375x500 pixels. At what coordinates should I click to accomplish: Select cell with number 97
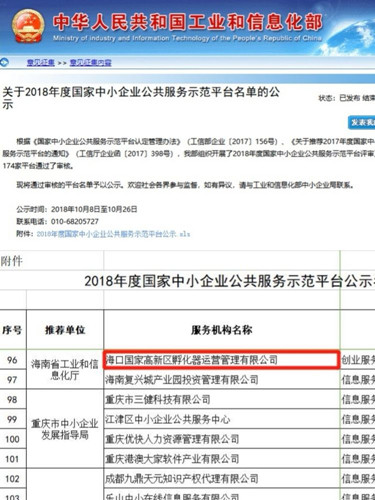pyautogui.click(x=12, y=379)
